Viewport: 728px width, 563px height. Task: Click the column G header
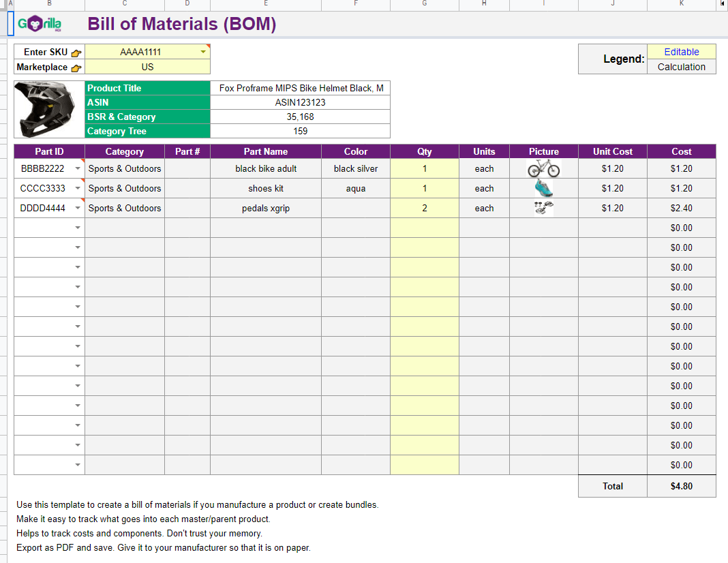coord(424,5)
